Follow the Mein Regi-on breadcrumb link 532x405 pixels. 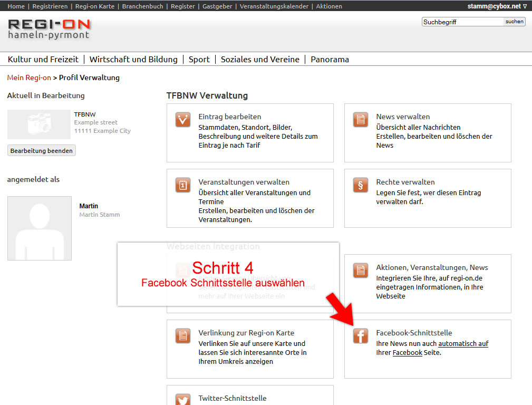click(29, 78)
